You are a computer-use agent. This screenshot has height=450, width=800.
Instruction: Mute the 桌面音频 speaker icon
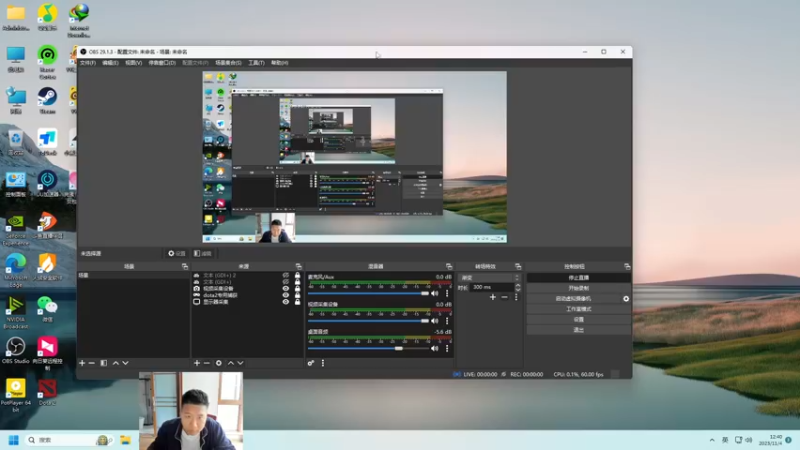[435, 348]
